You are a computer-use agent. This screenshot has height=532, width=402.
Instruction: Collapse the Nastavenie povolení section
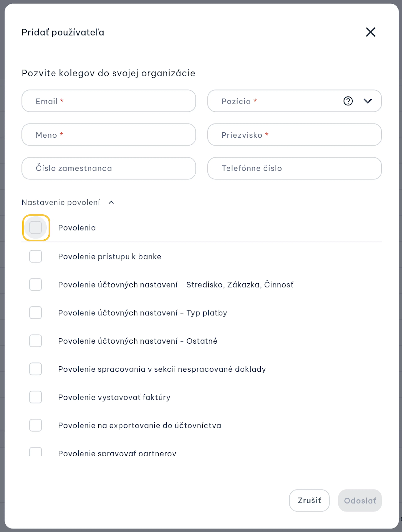click(111, 202)
